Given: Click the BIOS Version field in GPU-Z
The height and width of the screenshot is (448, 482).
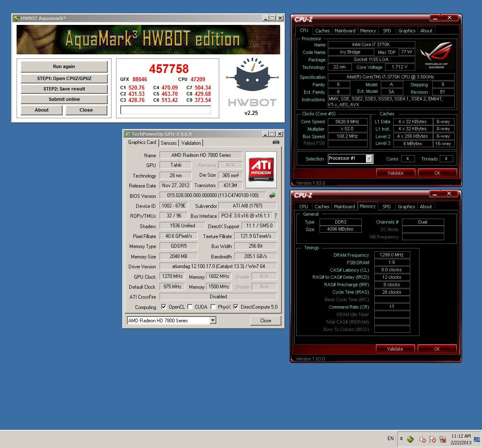Looking at the screenshot, I should 213,195.
